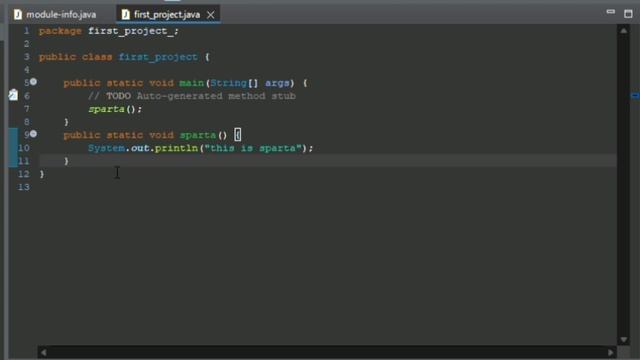Viewport: 640px width, 360px height.
Task: Click the closing brace on line 12
Action: [x=42, y=174]
